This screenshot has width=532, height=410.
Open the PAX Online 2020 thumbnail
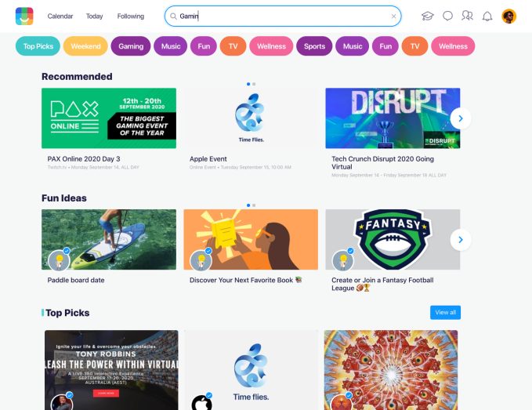point(109,118)
